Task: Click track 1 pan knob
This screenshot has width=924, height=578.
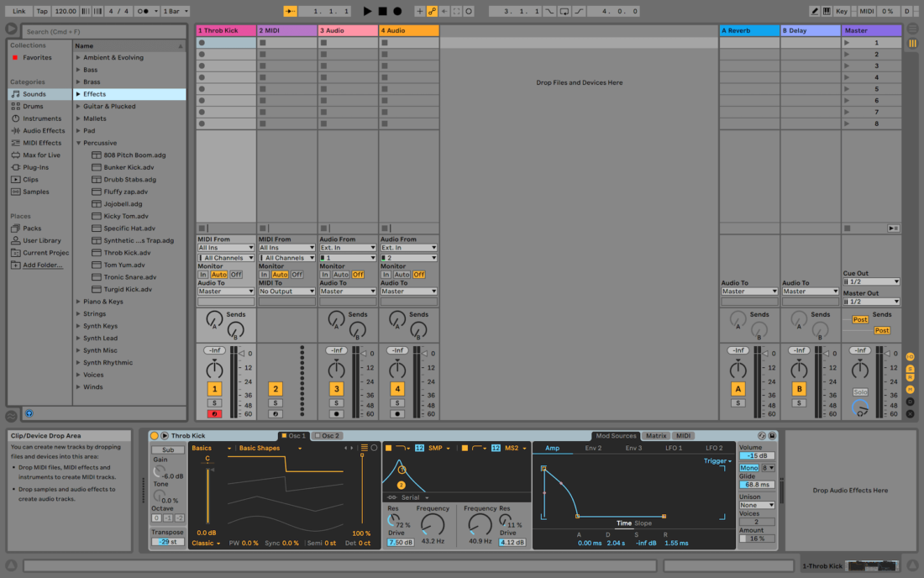Action: coord(214,370)
